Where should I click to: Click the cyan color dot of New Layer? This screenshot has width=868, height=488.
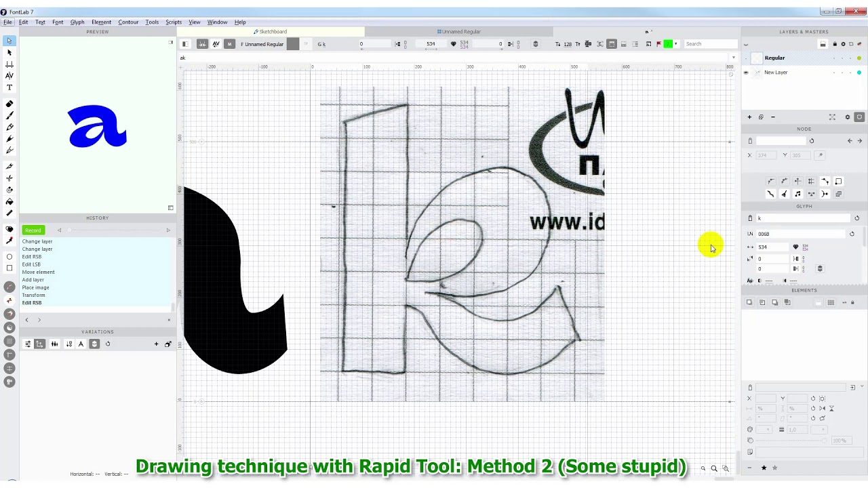point(859,73)
